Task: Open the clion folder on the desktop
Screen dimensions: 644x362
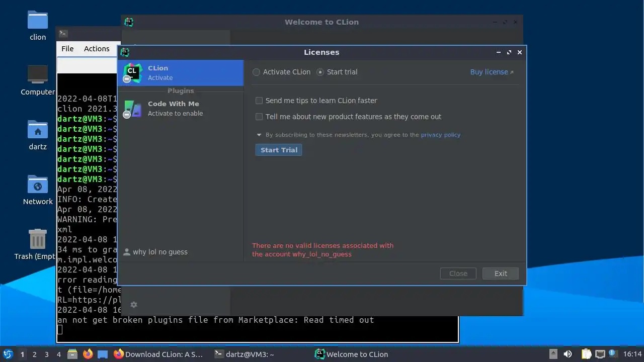Action: tap(38, 26)
